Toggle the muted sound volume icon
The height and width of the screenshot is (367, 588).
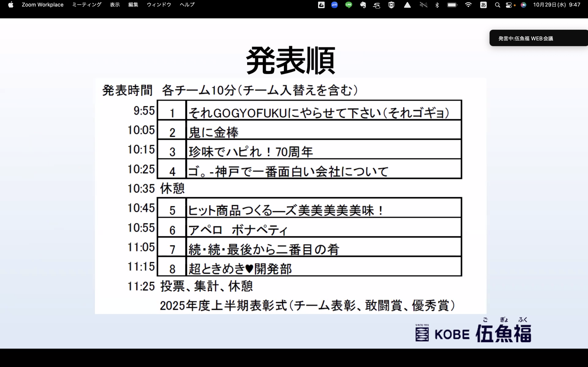(423, 5)
